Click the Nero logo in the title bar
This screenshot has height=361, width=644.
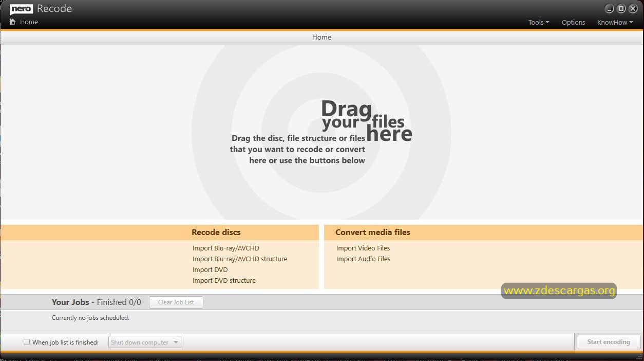click(21, 9)
